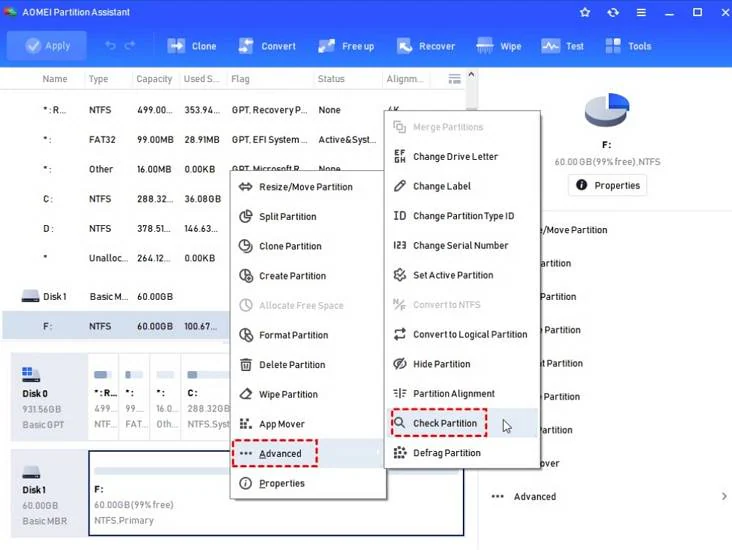The width and height of the screenshot is (732, 550).
Task: Select Convert to Logical Partition
Action: (x=462, y=334)
